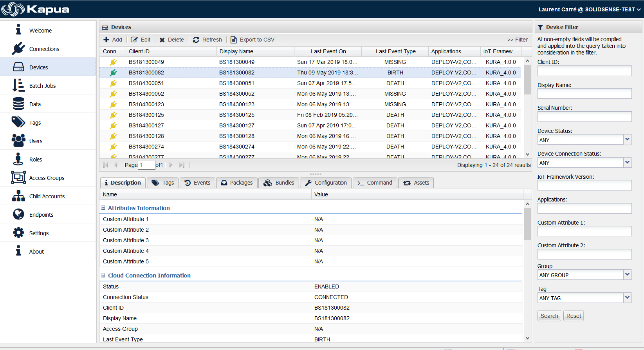Open the Tag ANY TAG dropdown

(x=628, y=298)
